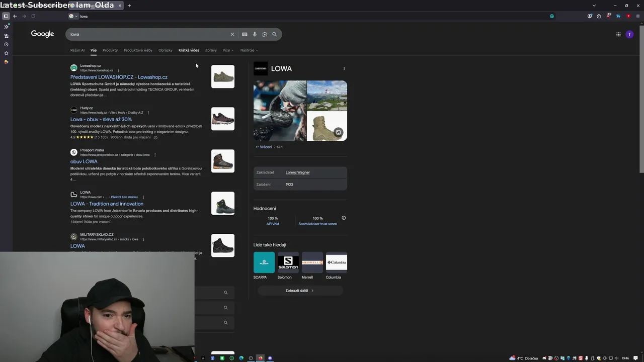Go back to the previous page
644x362 pixels.
click(15, 16)
